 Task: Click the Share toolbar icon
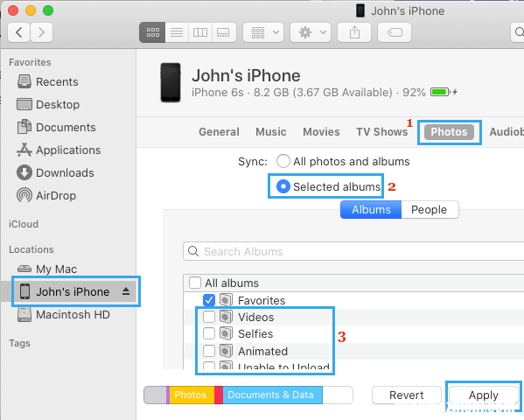[354, 32]
